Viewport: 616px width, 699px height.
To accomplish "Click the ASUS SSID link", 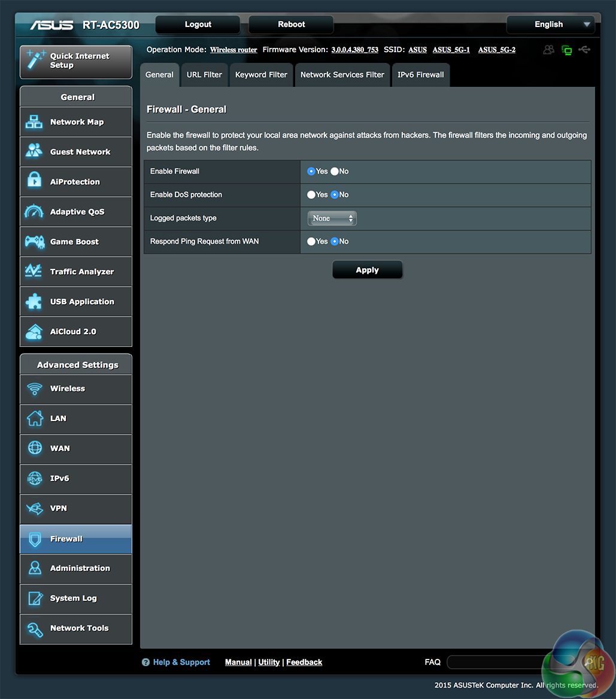I will tap(417, 50).
